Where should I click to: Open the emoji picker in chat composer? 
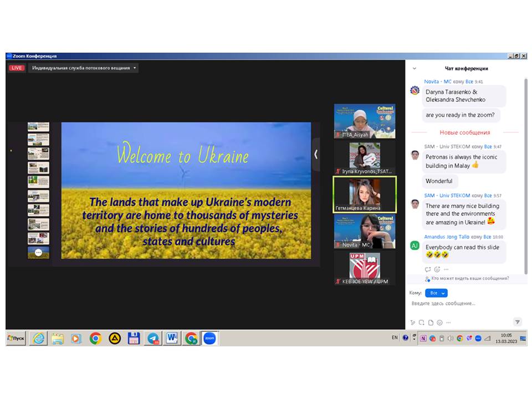(439, 323)
